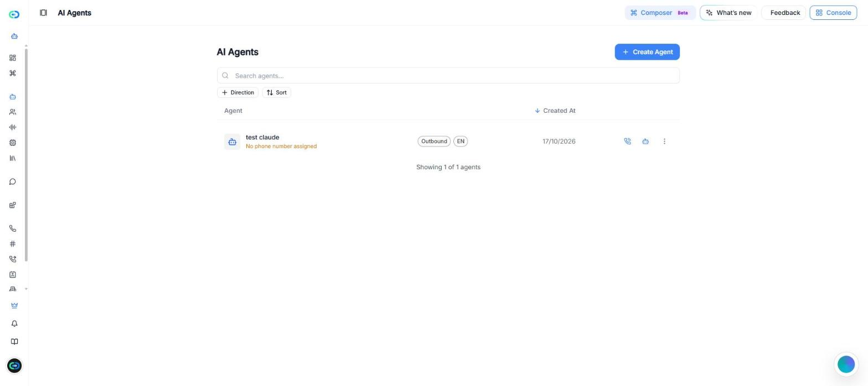Open the phone handset icon in sidebar
Viewport: 868px width, 386px height.
[x=13, y=228]
